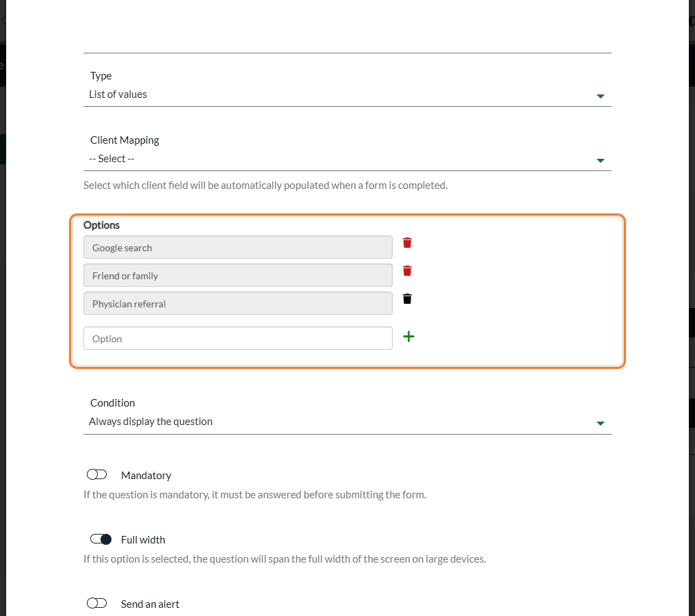Open the Client Mapping dropdown

[x=347, y=159]
